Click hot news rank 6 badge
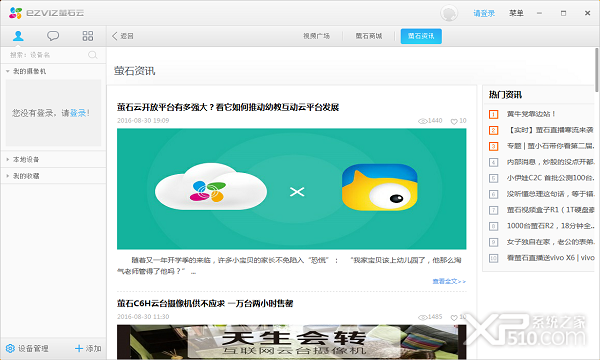This screenshot has width=600, height=360. pos(494,194)
